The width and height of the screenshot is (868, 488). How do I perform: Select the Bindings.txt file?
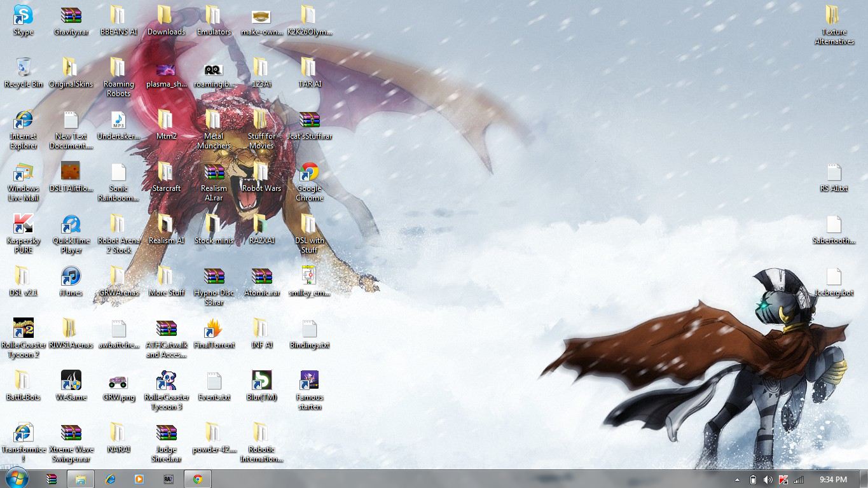[x=309, y=333]
